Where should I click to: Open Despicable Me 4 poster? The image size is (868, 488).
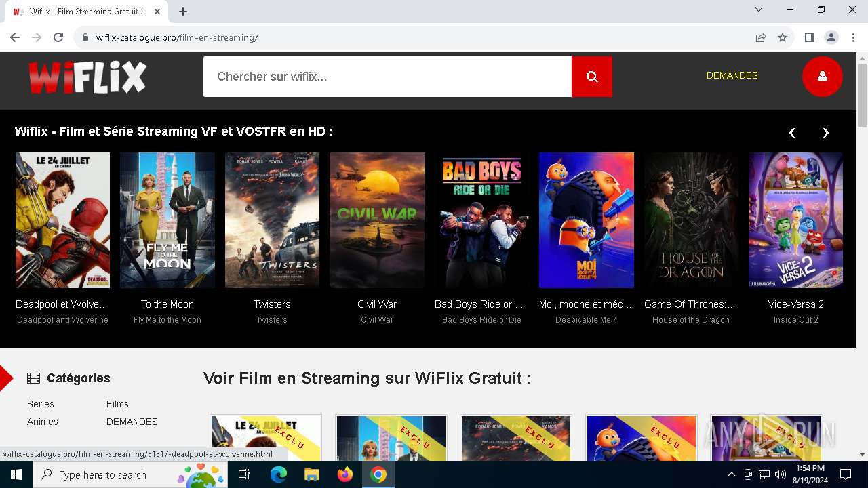(587, 220)
